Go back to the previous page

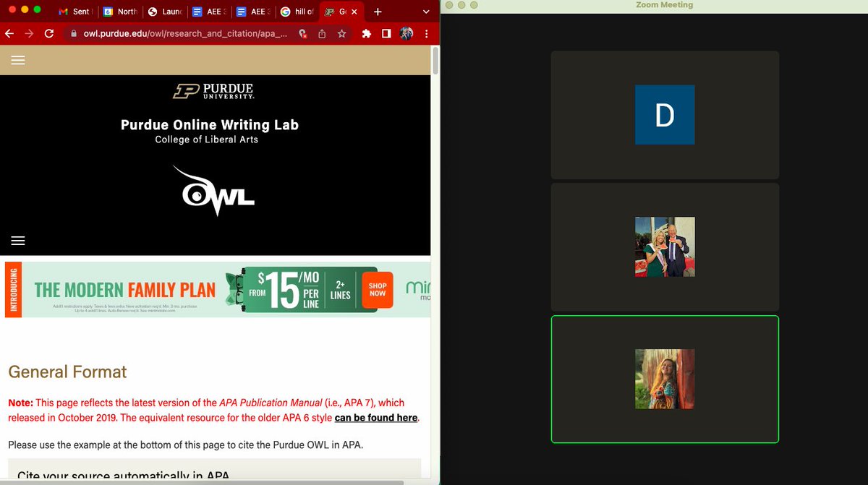coord(9,33)
